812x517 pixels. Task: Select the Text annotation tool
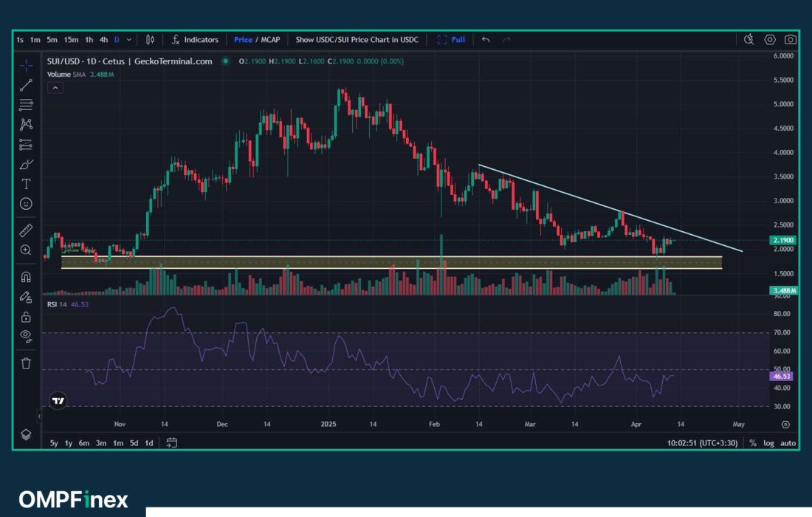pyautogui.click(x=26, y=184)
